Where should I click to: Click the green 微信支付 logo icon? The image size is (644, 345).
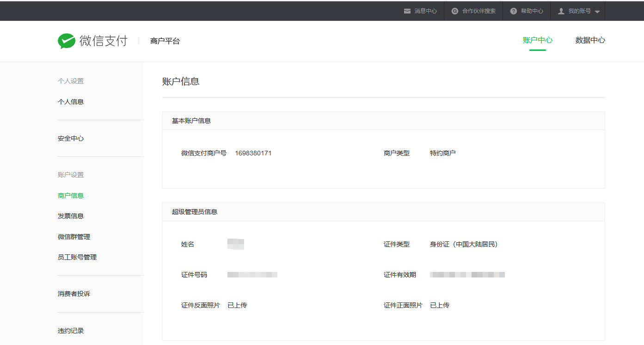[67, 41]
